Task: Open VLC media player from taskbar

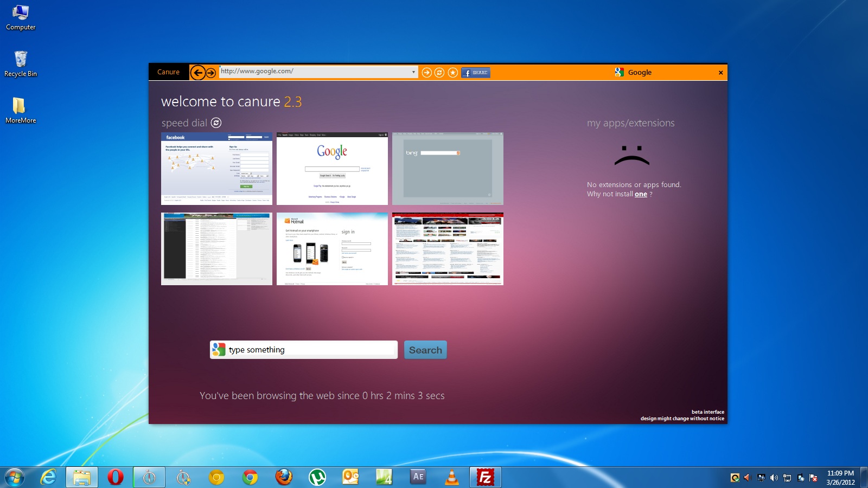Action: pyautogui.click(x=452, y=477)
